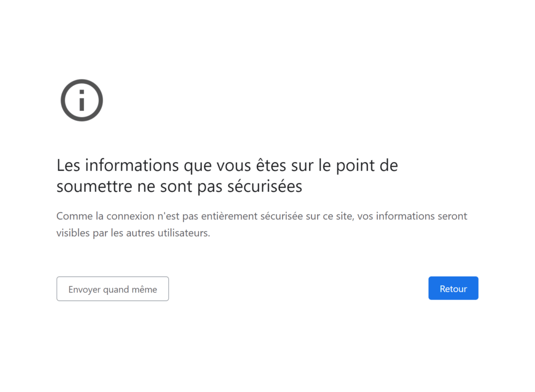The width and height of the screenshot is (535, 392).
Task: Click the Retour button
Action: [x=453, y=288]
